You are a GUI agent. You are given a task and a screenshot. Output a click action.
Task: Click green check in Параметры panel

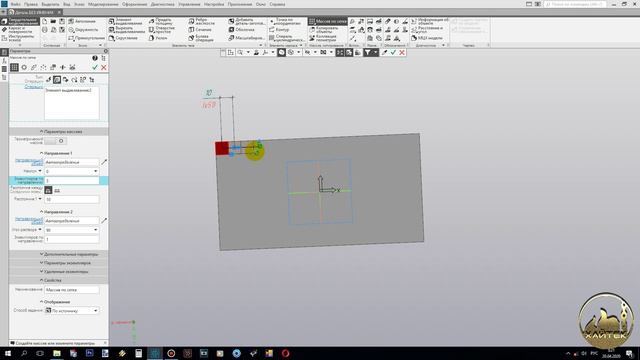[x=95, y=67]
